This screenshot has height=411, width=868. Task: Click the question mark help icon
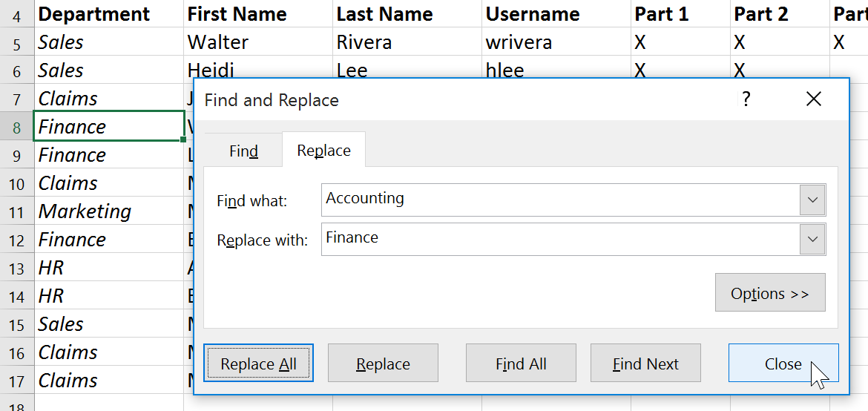tap(746, 99)
